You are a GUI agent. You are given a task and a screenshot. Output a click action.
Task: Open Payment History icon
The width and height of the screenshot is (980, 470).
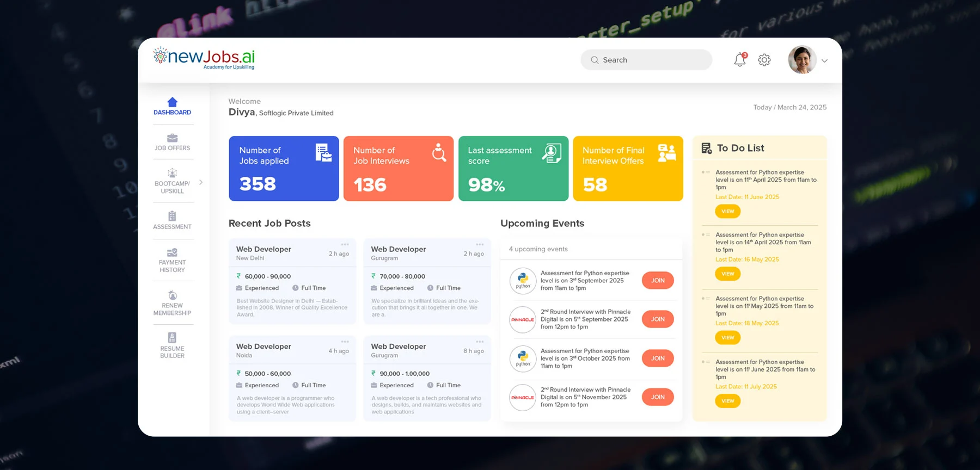[172, 252]
